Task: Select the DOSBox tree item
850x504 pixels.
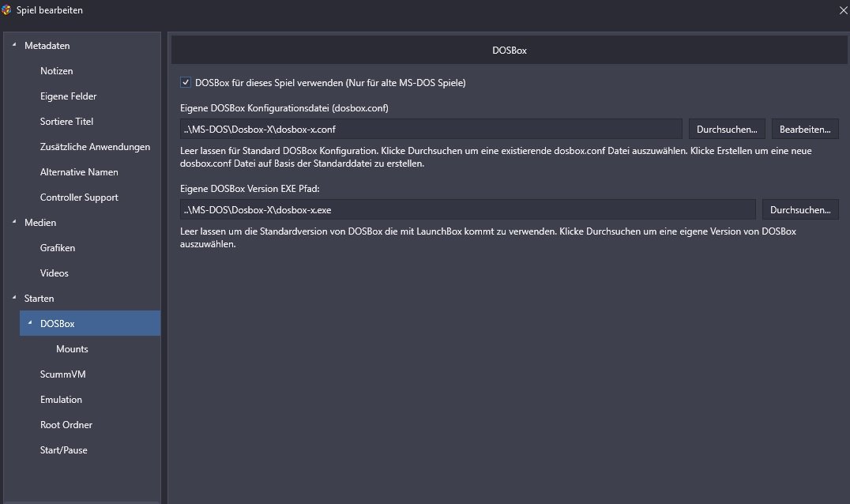Action: coord(90,324)
